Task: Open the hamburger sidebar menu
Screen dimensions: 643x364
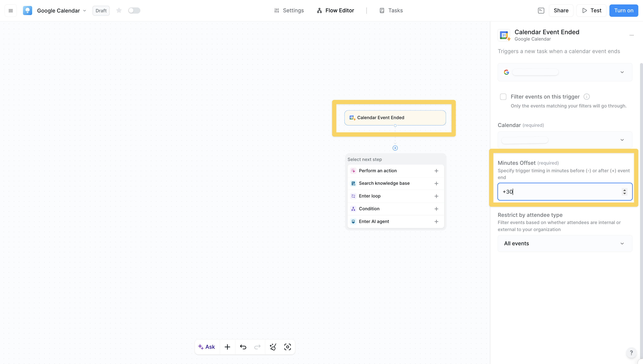Action: click(10, 10)
